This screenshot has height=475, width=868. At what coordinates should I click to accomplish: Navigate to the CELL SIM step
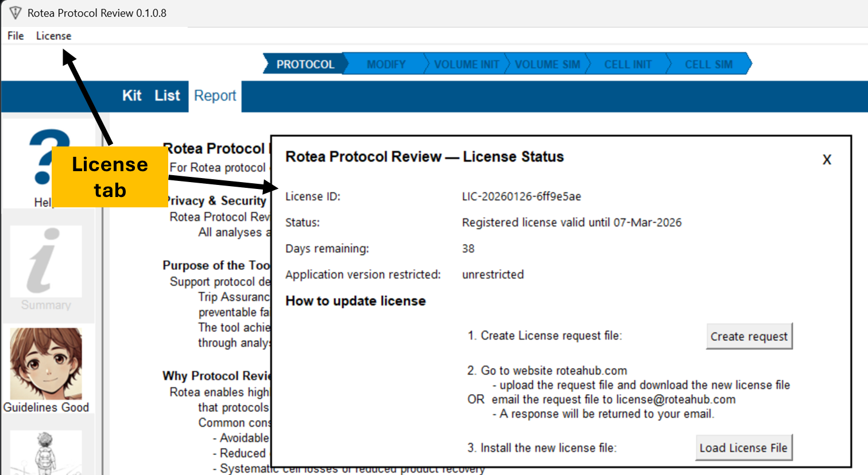[x=708, y=64]
